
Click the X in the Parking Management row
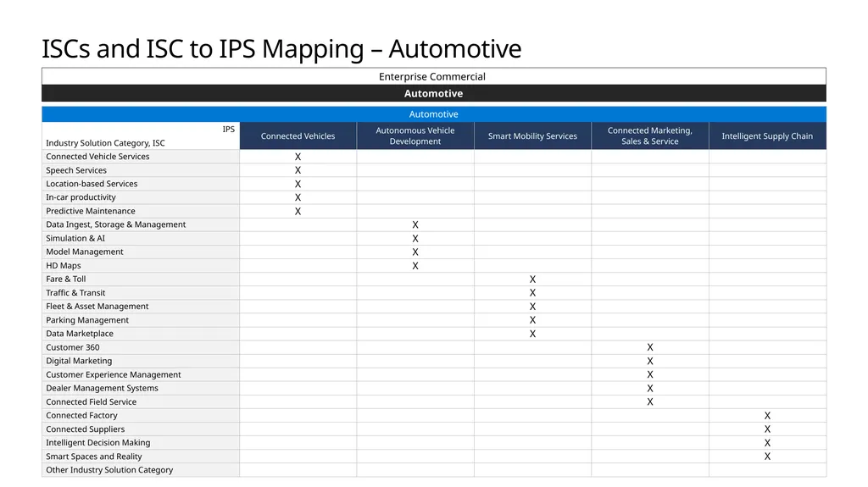click(532, 320)
